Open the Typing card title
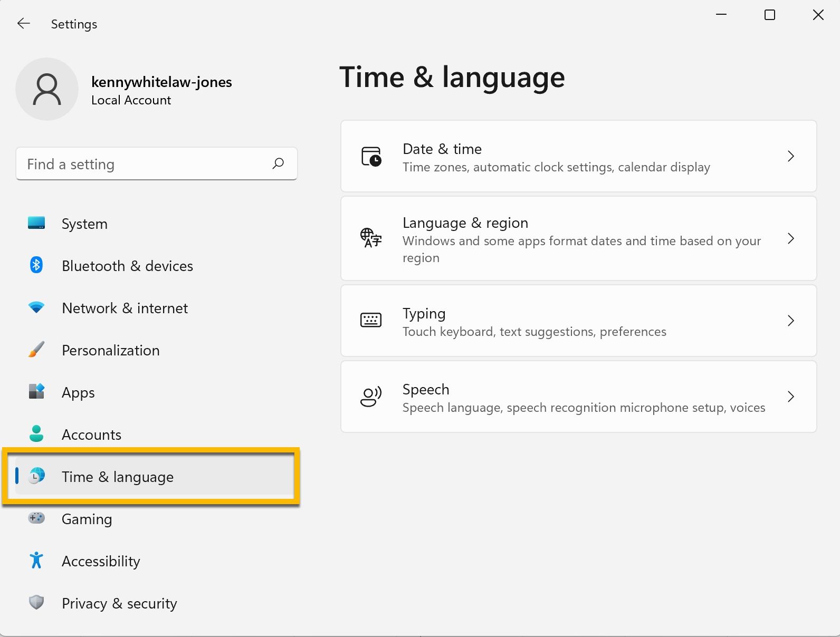The height and width of the screenshot is (637, 840). (424, 314)
